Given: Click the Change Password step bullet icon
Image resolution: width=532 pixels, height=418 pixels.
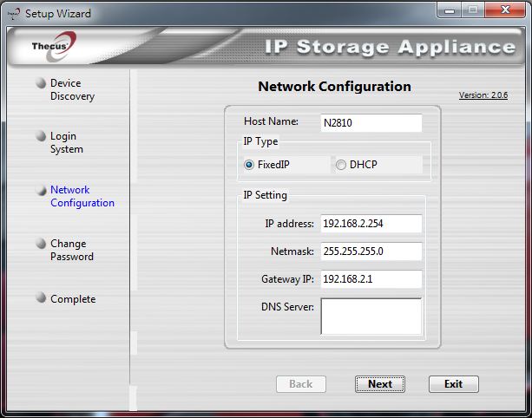Looking at the screenshot, I should (41, 244).
